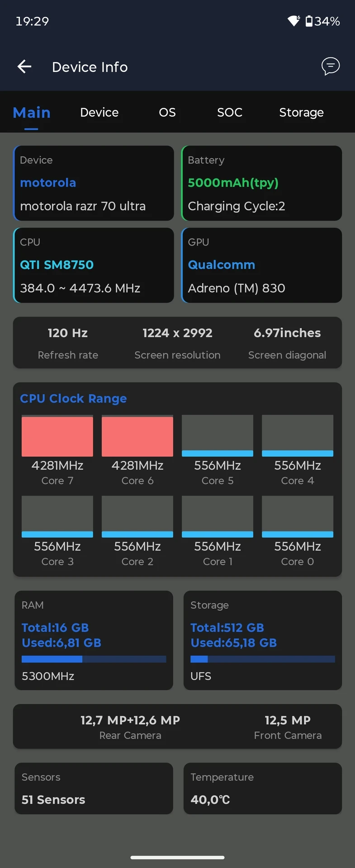
Task: Open the Storage tab
Action: [301, 112]
